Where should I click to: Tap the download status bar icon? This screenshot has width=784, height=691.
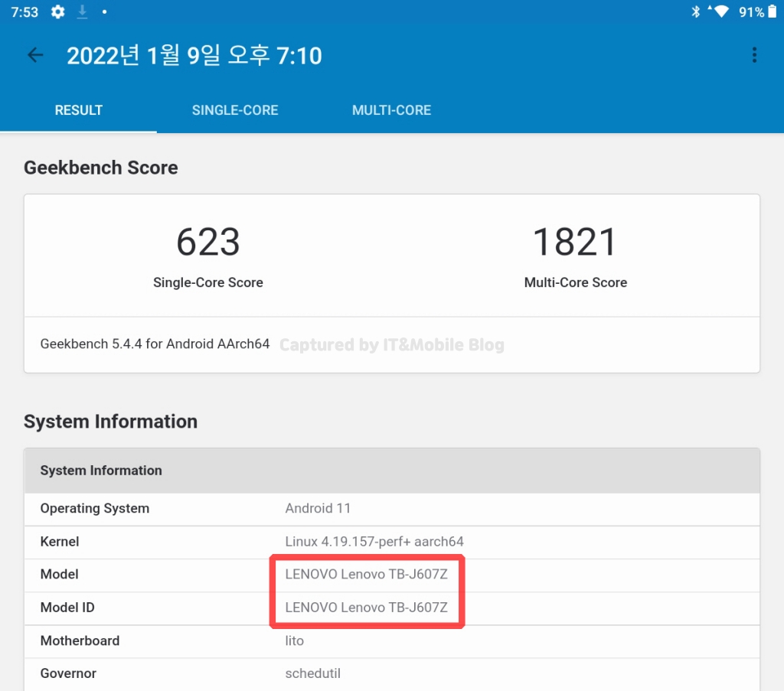[x=82, y=12]
